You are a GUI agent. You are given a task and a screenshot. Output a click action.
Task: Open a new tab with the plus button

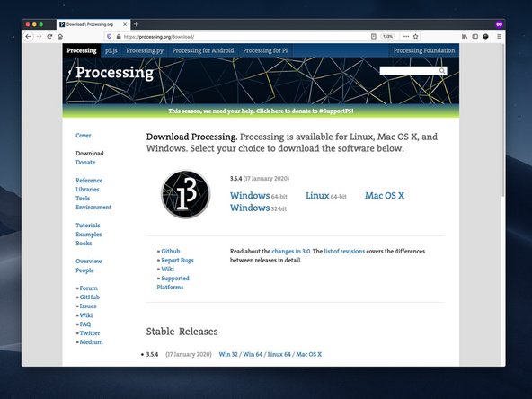(136, 24)
